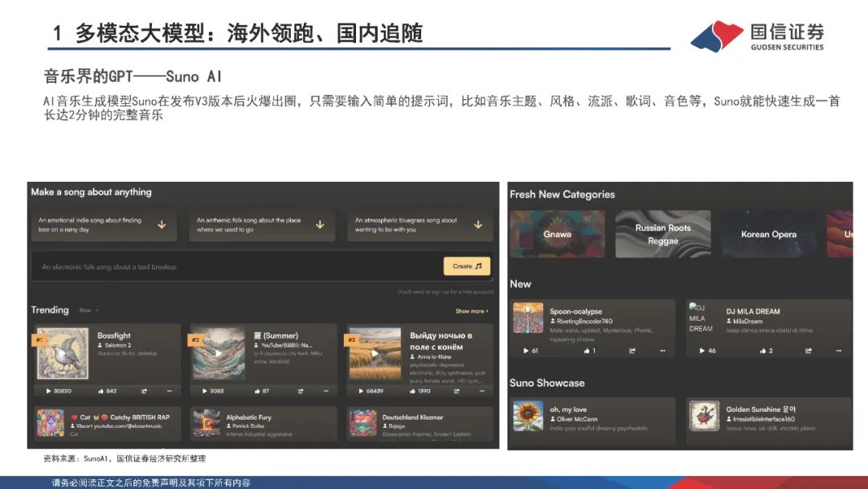Viewport: 868px width, 489px height.
Task: Play the Выйду ночью track with 68439 plays
Action: tap(361, 391)
